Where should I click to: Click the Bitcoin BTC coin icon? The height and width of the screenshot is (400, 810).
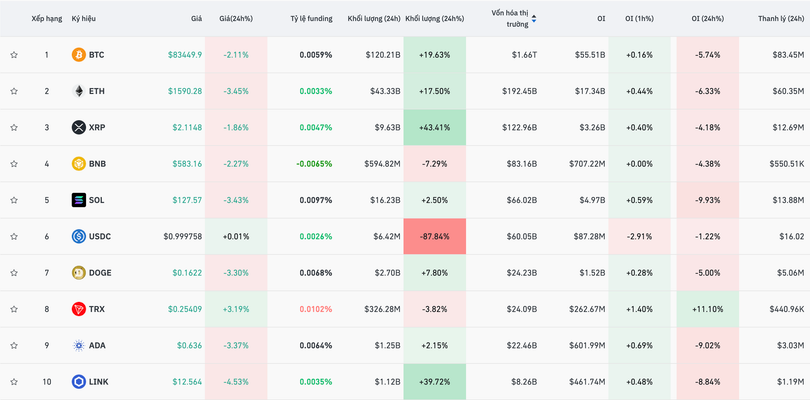78,55
